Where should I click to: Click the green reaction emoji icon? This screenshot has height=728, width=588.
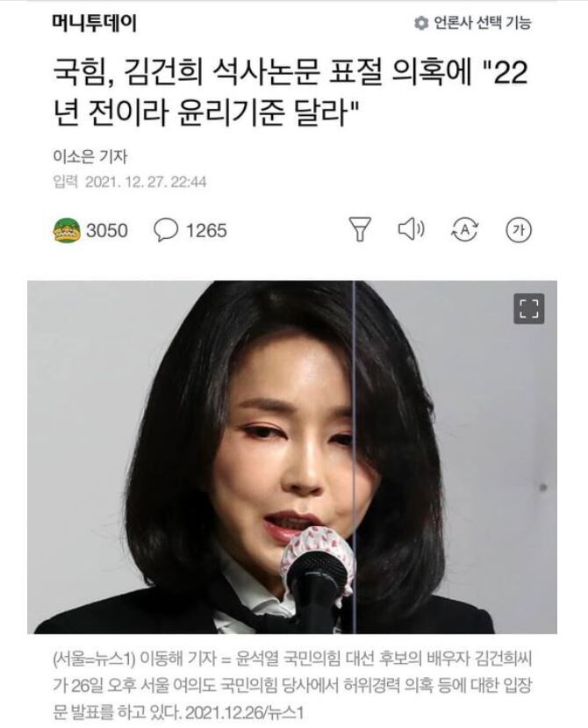(x=68, y=230)
